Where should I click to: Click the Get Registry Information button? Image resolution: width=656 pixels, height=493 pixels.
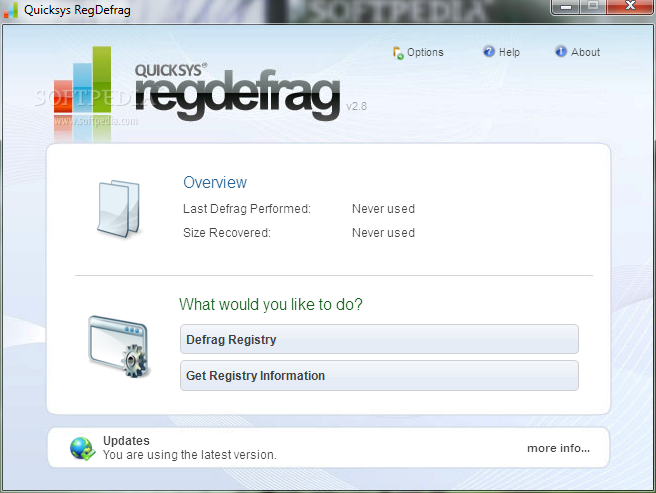(379, 376)
